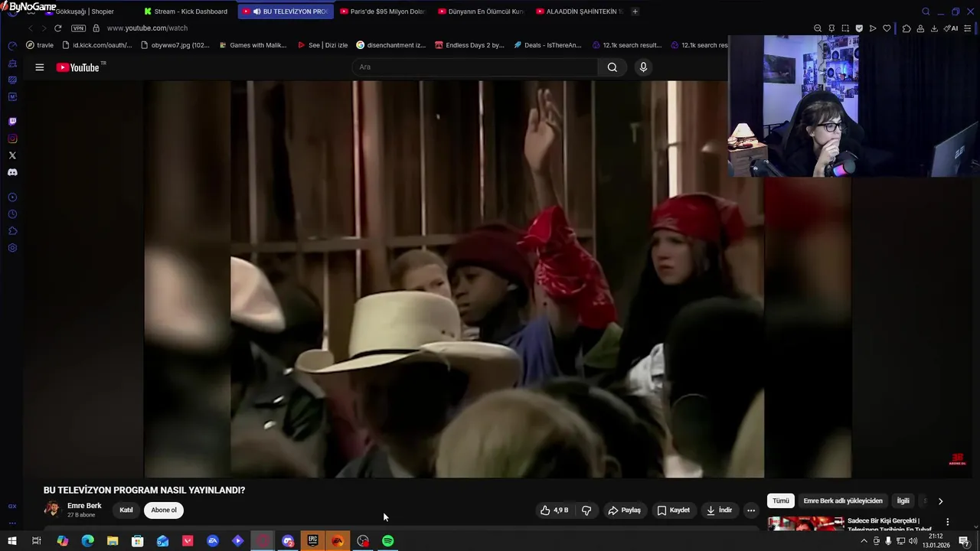Open the zoom-out magnifier toolbar icon
The width and height of the screenshot is (980, 551).
pyautogui.click(x=818, y=28)
